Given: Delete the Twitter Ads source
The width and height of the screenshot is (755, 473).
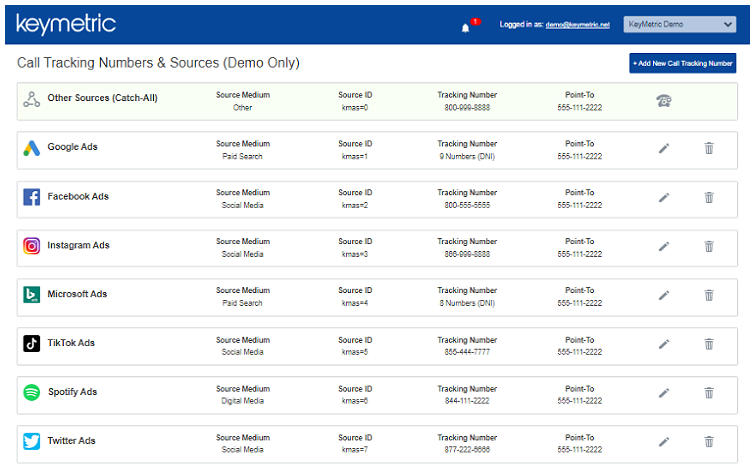Looking at the screenshot, I should (x=709, y=441).
